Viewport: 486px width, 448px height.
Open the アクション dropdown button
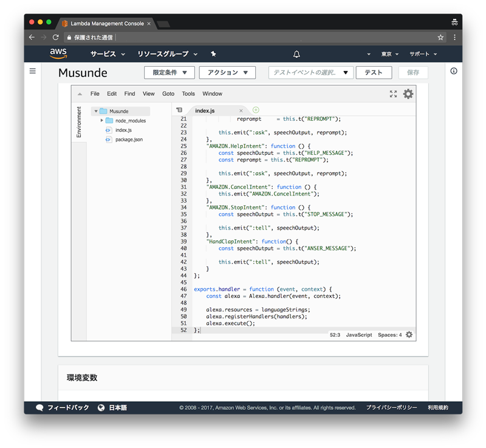227,72
